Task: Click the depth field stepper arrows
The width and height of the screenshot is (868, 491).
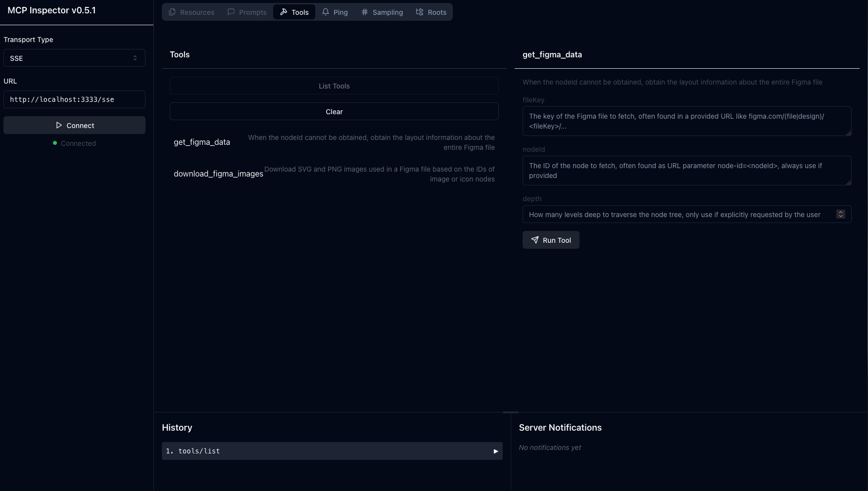Action: [x=840, y=214]
